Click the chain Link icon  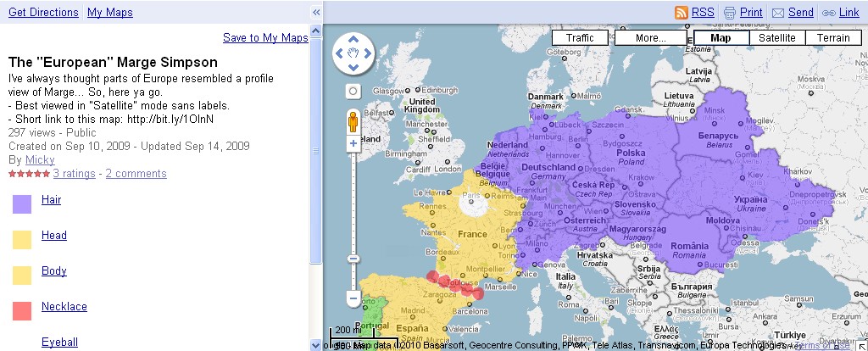(x=829, y=13)
